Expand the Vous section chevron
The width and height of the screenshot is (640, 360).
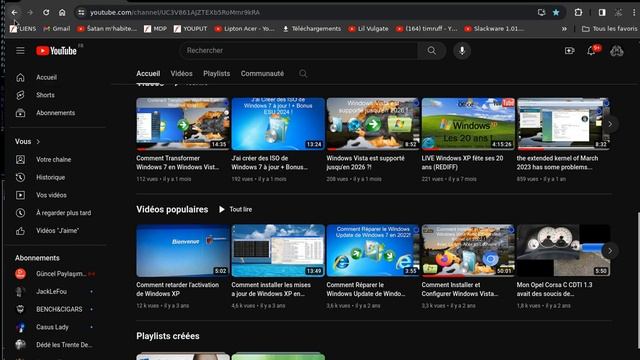coord(38,142)
